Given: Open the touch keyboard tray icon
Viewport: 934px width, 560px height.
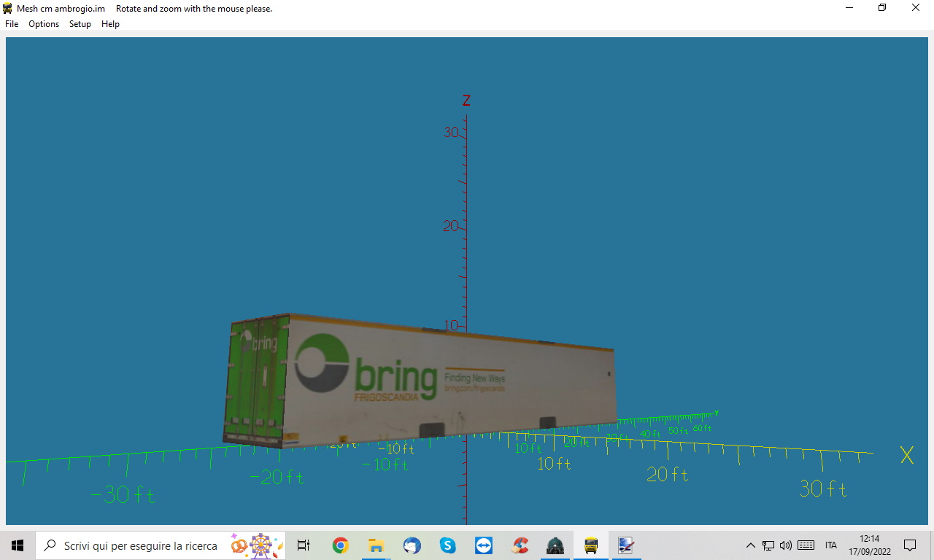Looking at the screenshot, I should 806,545.
